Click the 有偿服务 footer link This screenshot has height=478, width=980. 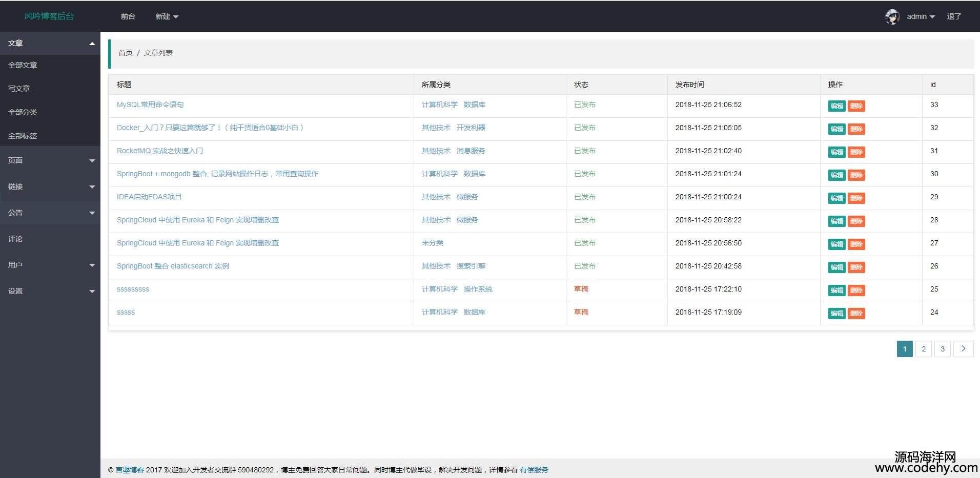pyautogui.click(x=534, y=470)
